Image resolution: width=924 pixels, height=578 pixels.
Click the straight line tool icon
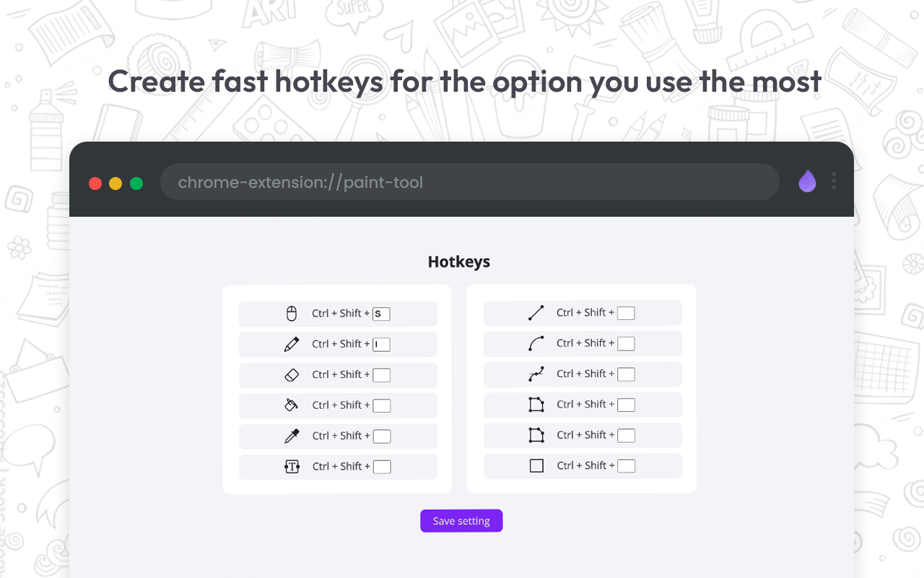tap(536, 313)
